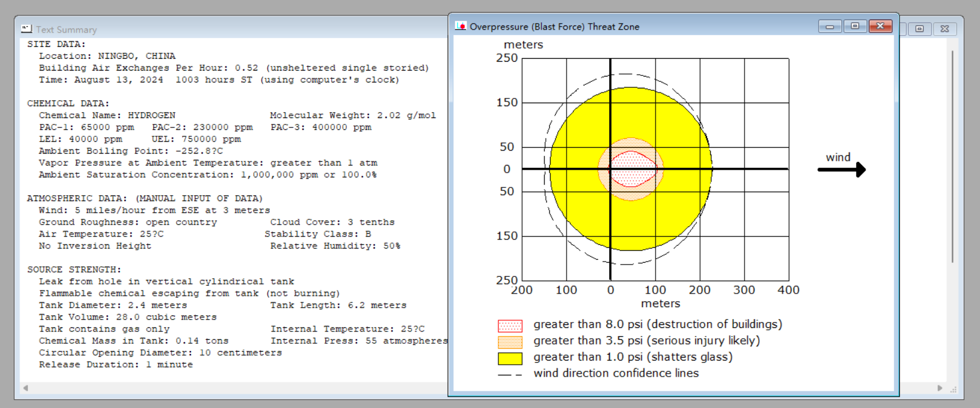Click the greater than 1.0 psi legend label
Screen dimensions: 980x408
click(633, 357)
